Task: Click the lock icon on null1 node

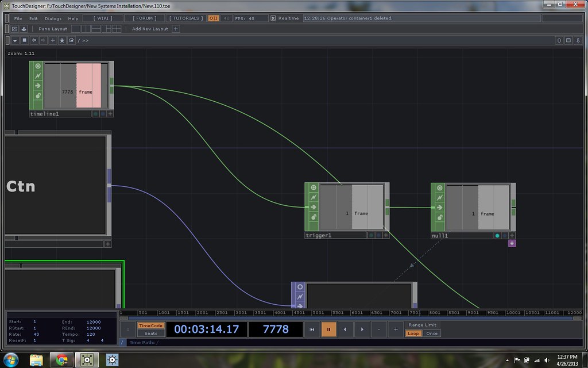Action: 440,217
